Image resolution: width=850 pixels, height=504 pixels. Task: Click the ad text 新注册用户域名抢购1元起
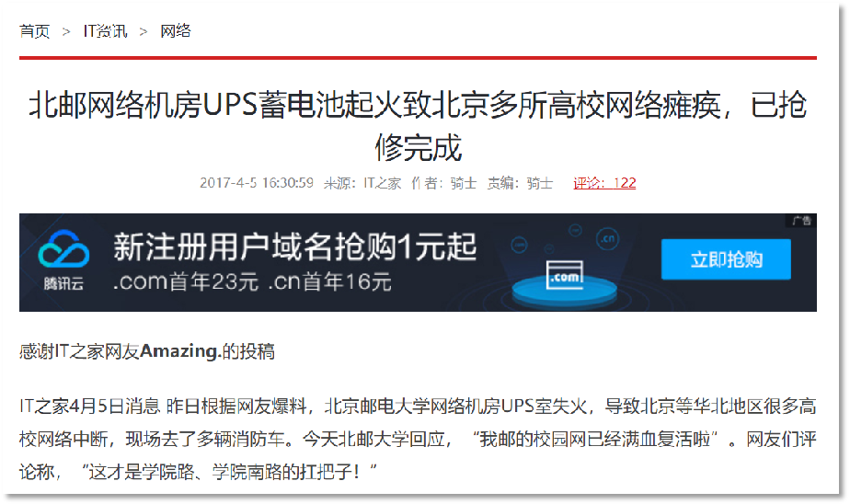295,247
